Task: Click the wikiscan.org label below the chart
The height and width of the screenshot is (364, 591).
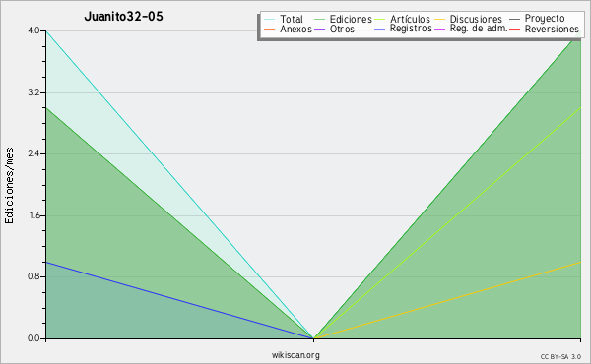Action: click(x=295, y=355)
